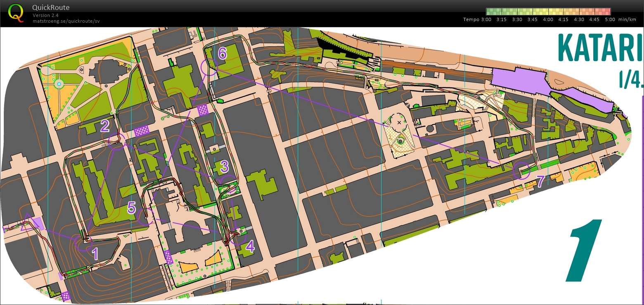This screenshot has height=305, width=644.
Task: Click the 3:15 tempo legend label
Action: point(501,19)
